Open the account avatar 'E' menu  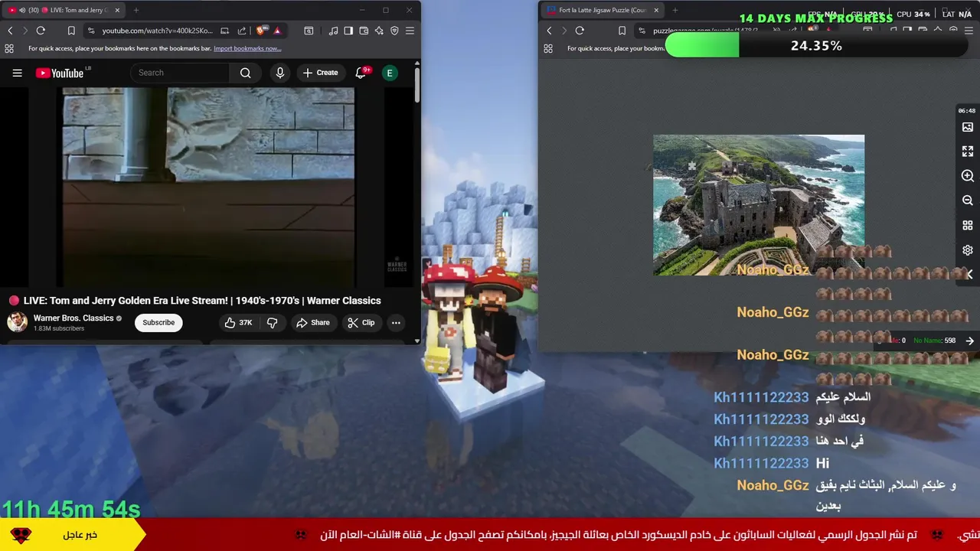coord(390,73)
